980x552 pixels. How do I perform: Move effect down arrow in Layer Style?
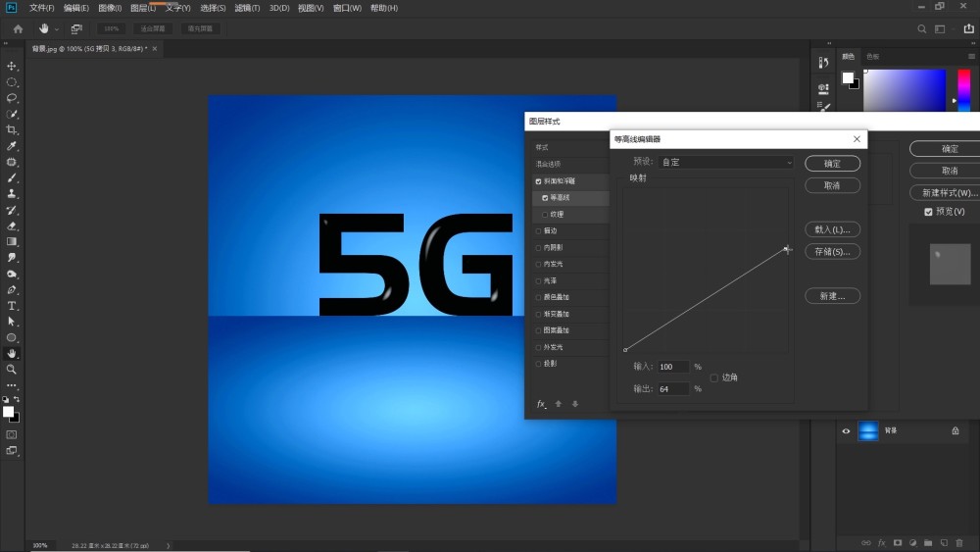(575, 404)
